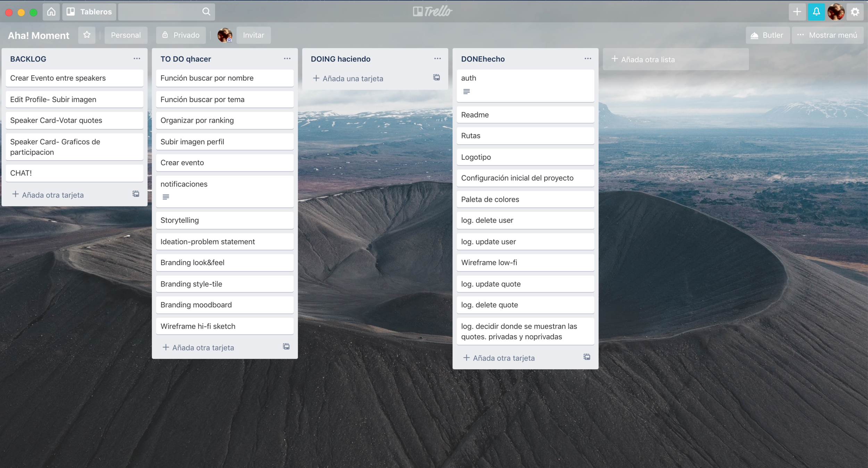The width and height of the screenshot is (868, 468).
Task: Open the Butler automation button
Action: coord(767,35)
